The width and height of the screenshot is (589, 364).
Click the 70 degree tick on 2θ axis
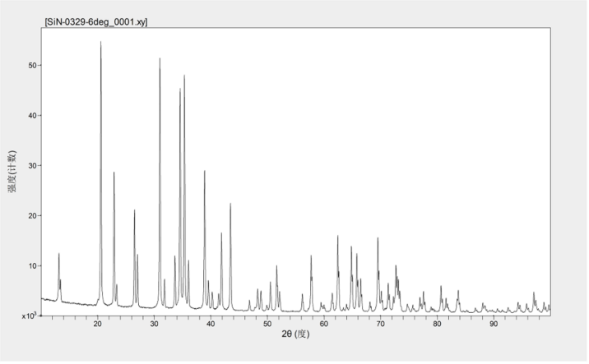(380, 324)
